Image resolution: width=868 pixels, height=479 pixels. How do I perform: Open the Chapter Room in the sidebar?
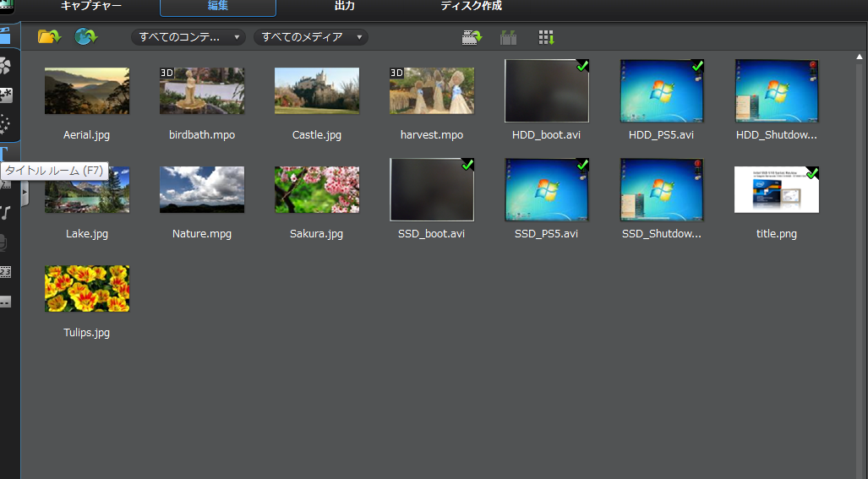point(5,271)
